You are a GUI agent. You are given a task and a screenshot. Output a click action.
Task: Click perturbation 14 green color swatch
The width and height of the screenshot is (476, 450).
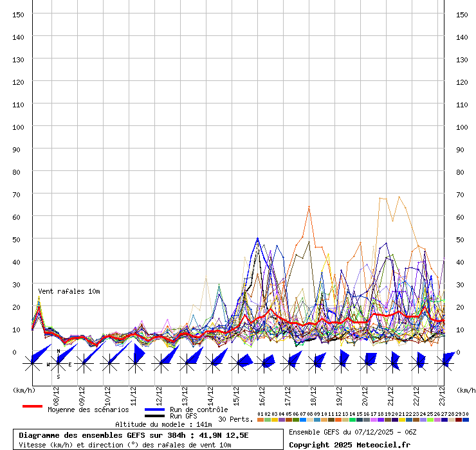pyautogui.click(x=352, y=420)
